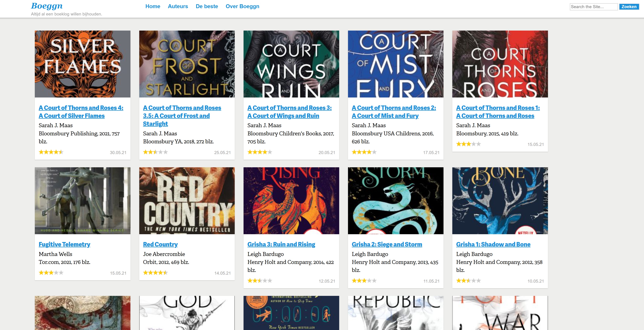Click date 20.05.21 on Wings and Ruin card
Screen dimensions: 644x330
327,153
